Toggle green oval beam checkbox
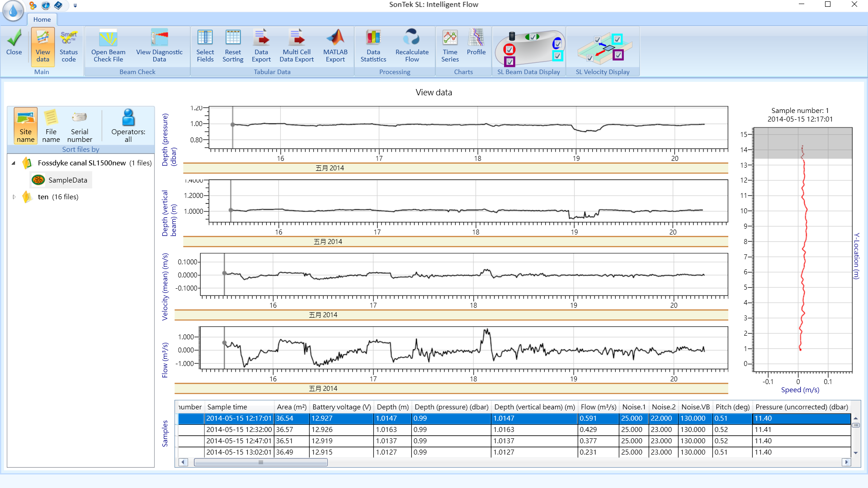The width and height of the screenshot is (868, 488). click(x=533, y=37)
